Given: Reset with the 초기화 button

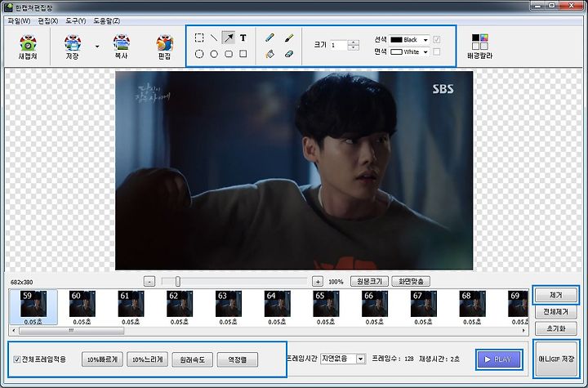Looking at the screenshot, I should click(556, 328).
